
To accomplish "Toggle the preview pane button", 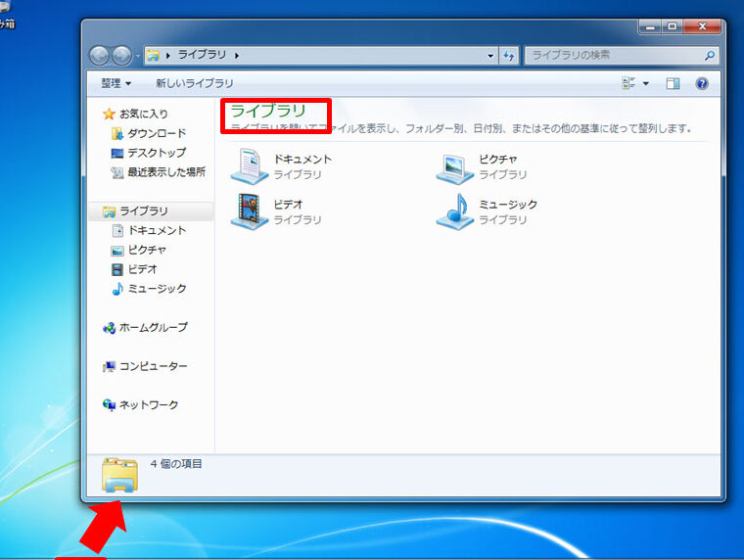I will pos(674,84).
